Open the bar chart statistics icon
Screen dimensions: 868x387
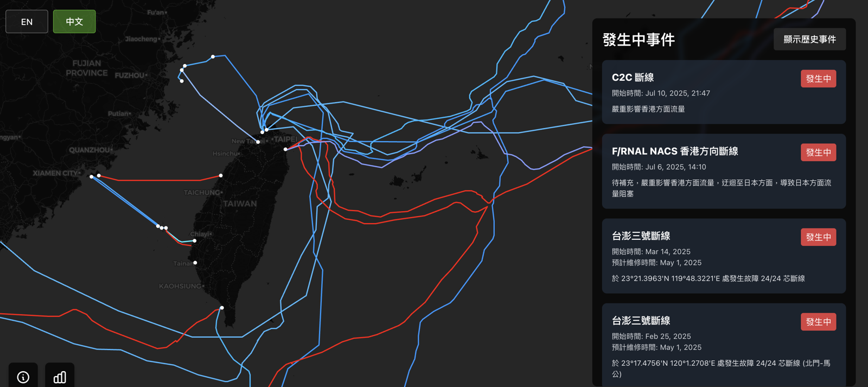click(x=60, y=377)
